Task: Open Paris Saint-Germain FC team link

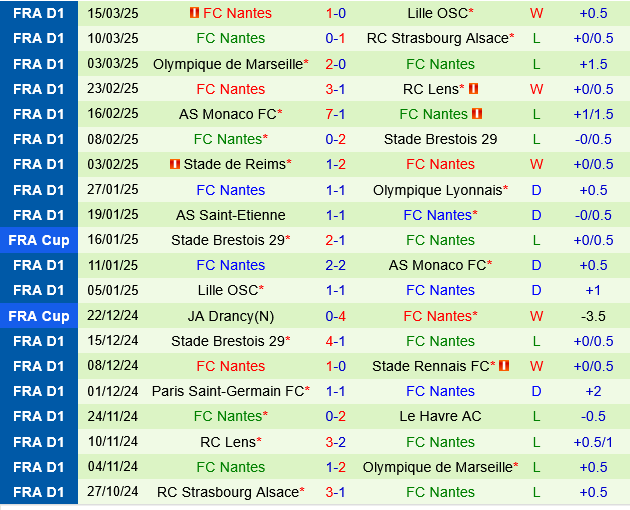Action: click(226, 391)
